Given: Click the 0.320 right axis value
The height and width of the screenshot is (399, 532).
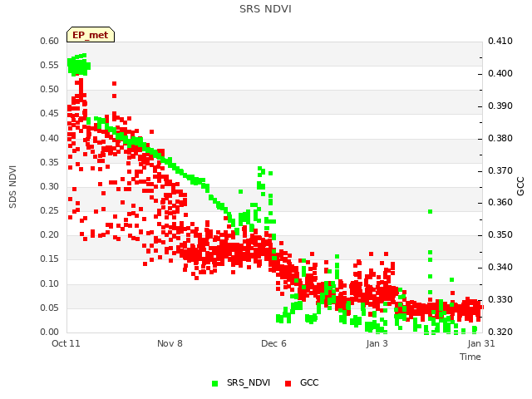Looking at the screenshot, I should coord(500,332).
